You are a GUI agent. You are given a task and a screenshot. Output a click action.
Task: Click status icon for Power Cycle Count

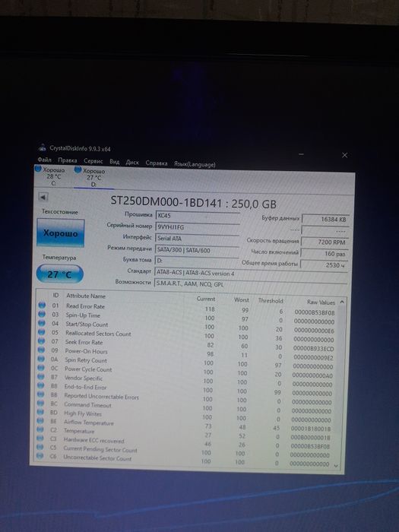pos(41,367)
